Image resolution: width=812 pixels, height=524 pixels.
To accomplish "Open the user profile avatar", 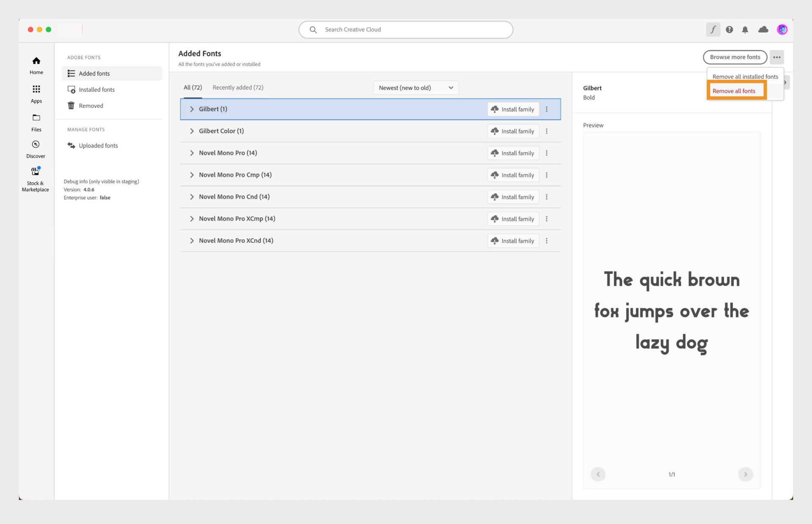I will click(782, 30).
